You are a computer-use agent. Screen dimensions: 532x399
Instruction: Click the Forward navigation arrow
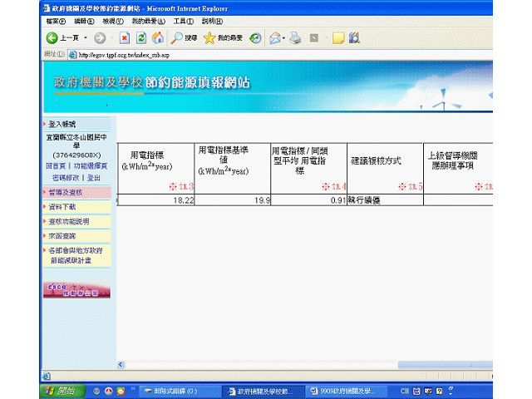click(100, 38)
